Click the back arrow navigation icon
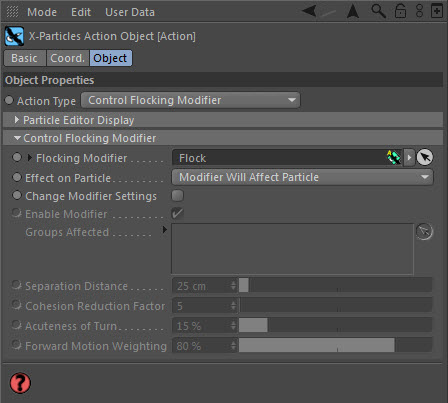The width and height of the screenshot is (448, 403). [x=309, y=11]
